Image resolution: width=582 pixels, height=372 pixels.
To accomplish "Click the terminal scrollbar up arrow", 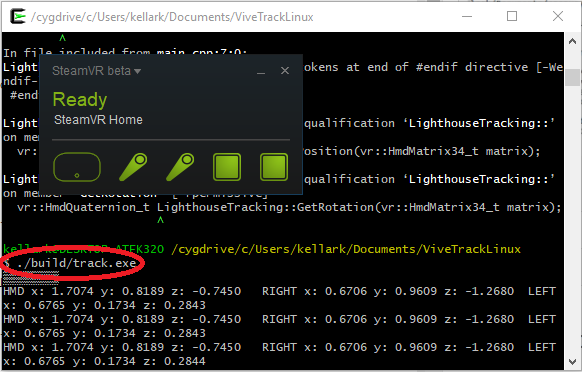I will click(572, 42).
